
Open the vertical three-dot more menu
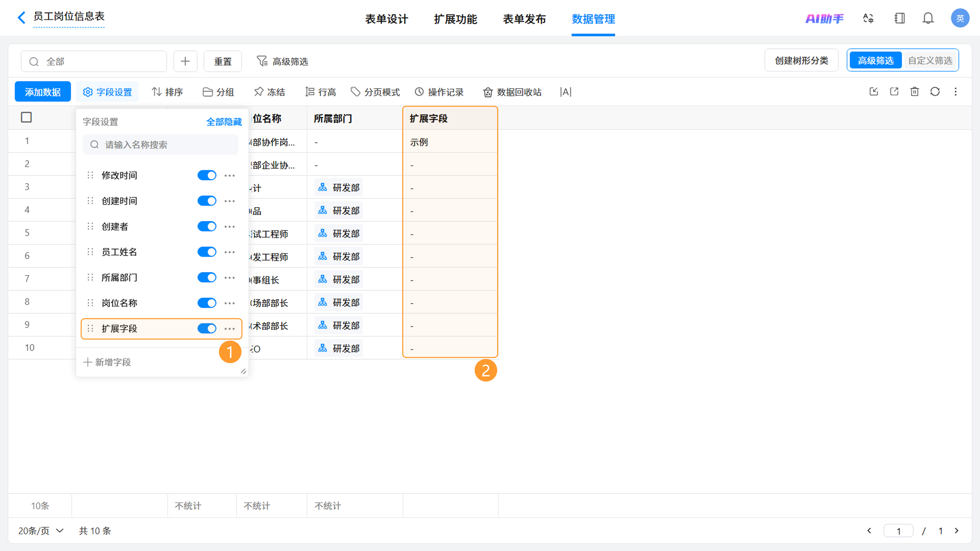(956, 91)
